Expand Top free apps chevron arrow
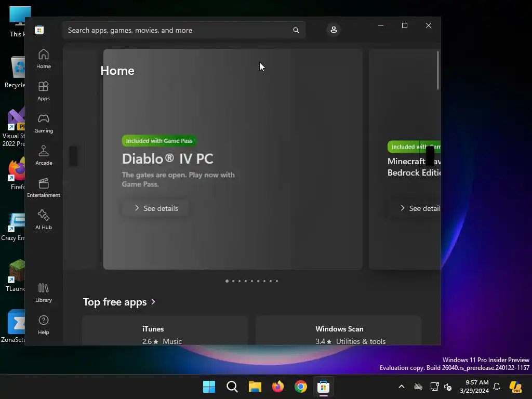532x399 pixels. tap(153, 302)
